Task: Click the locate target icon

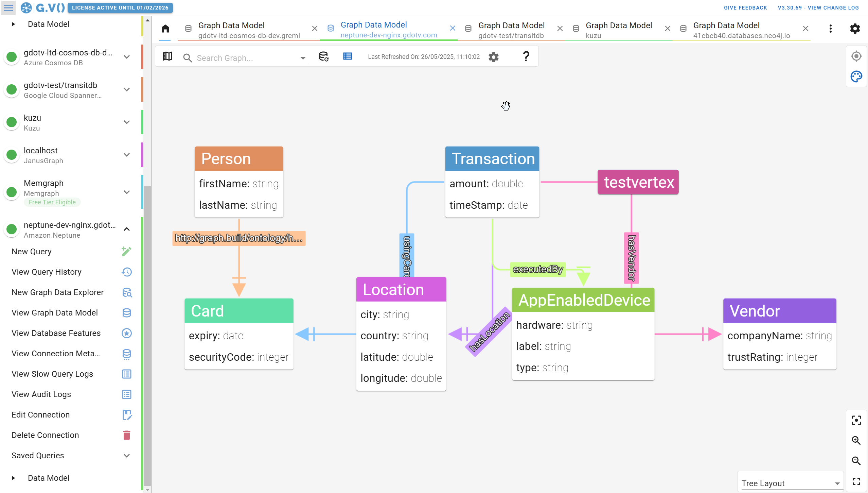Action: pyautogui.click(x=856, y=56)
